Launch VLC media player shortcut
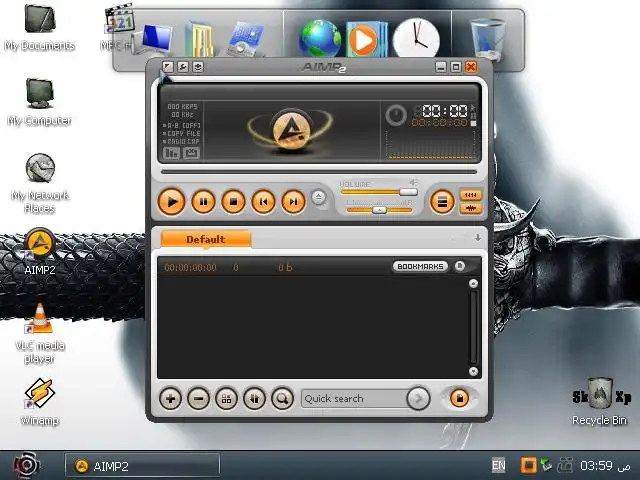The image size is (640, 480). coord(40,333)
